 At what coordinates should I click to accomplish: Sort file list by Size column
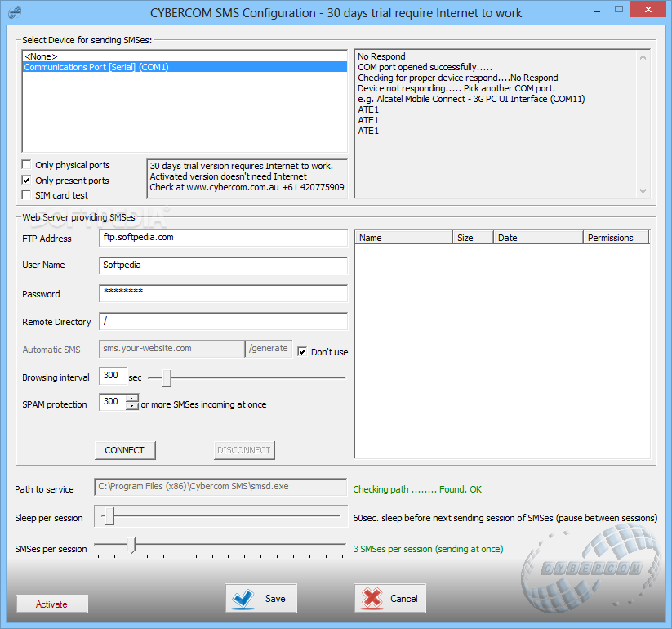coord(473,238)
